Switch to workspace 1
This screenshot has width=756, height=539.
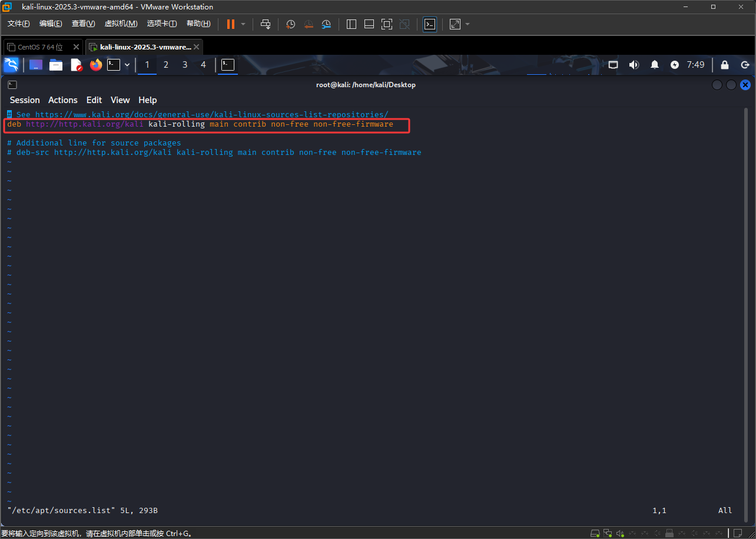[147, 65]
